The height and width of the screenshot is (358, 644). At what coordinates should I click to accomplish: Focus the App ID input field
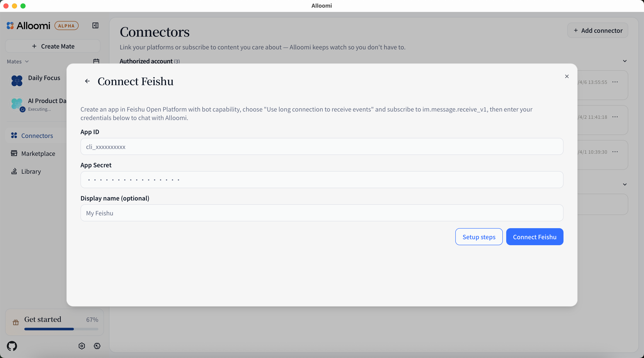(322, 147)
